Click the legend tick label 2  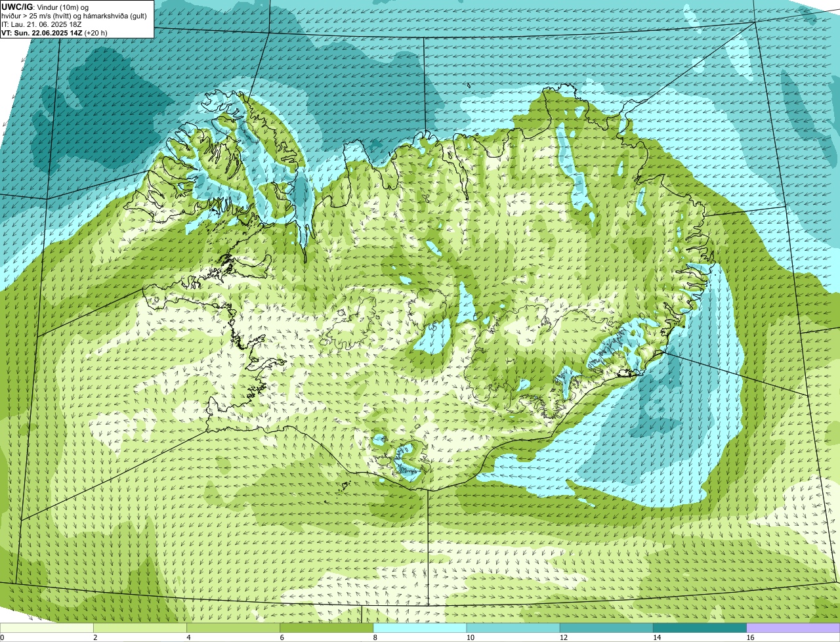(95, 637)
